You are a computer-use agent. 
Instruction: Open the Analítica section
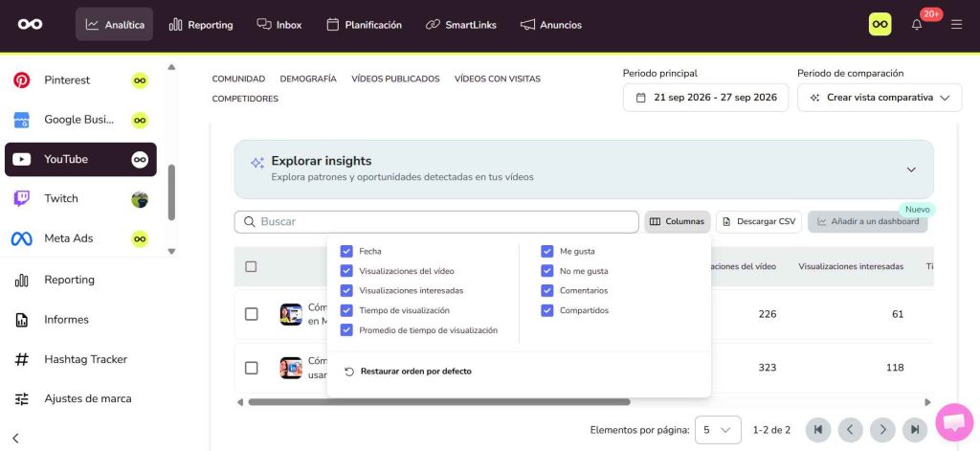[115, 24]
